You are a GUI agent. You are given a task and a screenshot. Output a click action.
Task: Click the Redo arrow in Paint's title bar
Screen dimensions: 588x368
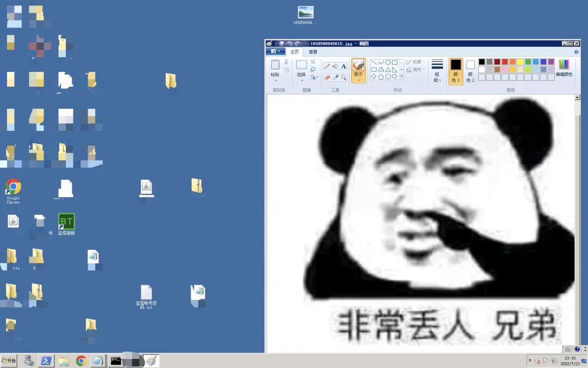pos(297,44)
